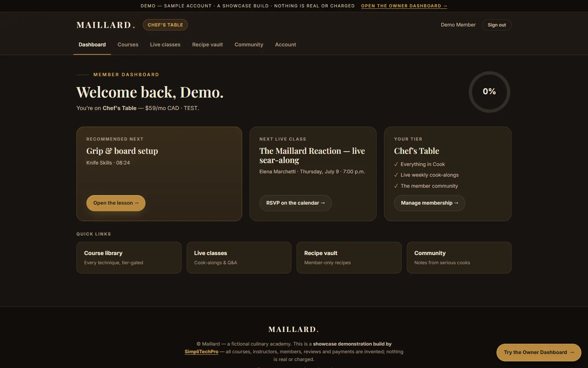
Task: Click the Live weekly cook-alongs item
Action: click(426, 175)
